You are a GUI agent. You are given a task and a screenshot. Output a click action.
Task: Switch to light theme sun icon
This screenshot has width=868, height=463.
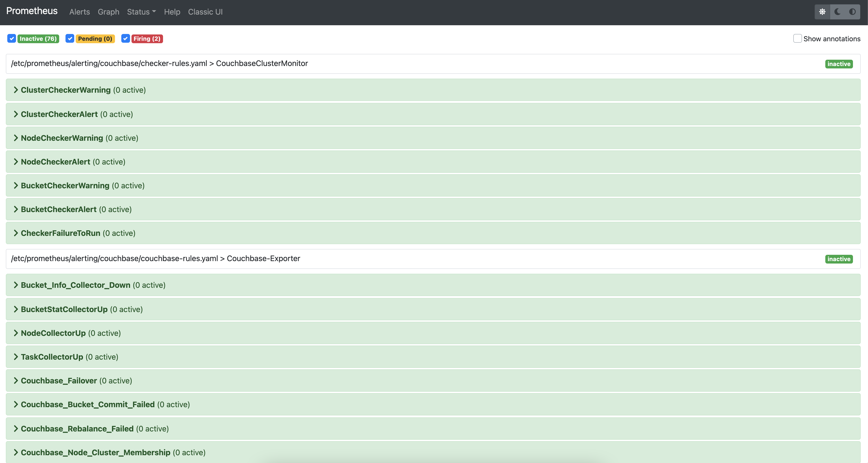coord(822,12)
